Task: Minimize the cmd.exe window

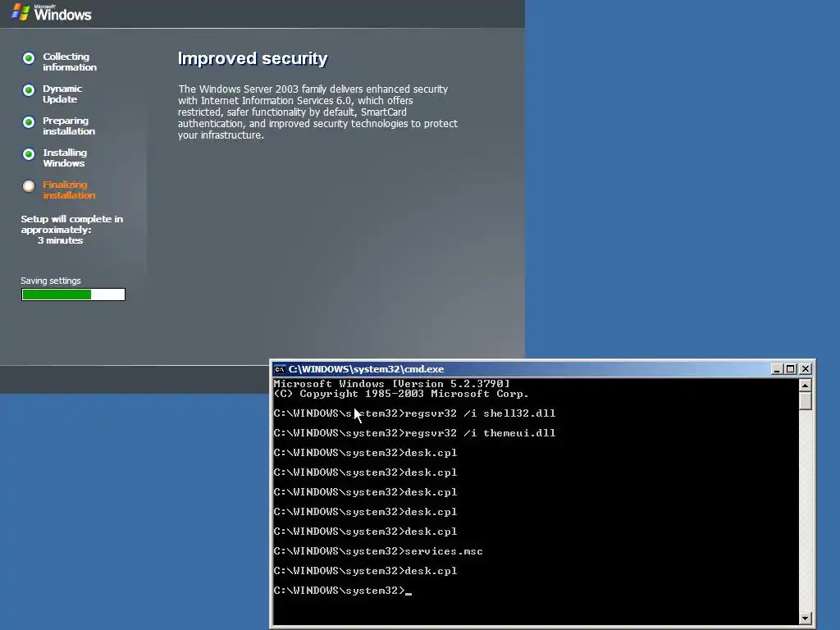Action: click(x=777, y=368)
